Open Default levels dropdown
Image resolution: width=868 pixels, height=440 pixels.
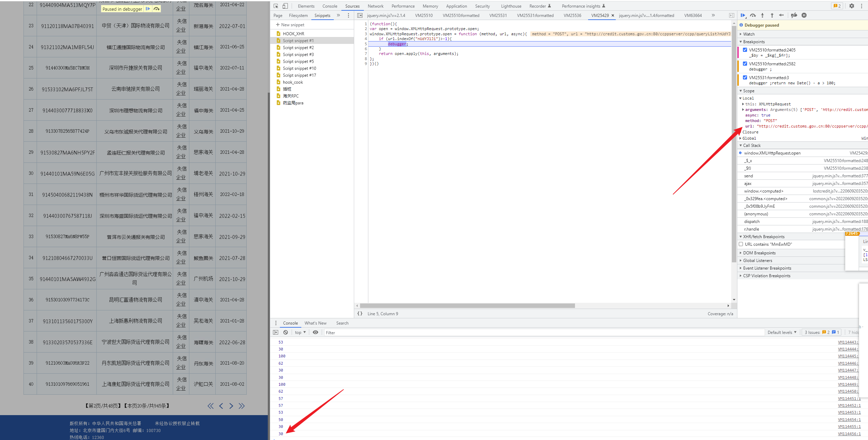click(782, 332)
